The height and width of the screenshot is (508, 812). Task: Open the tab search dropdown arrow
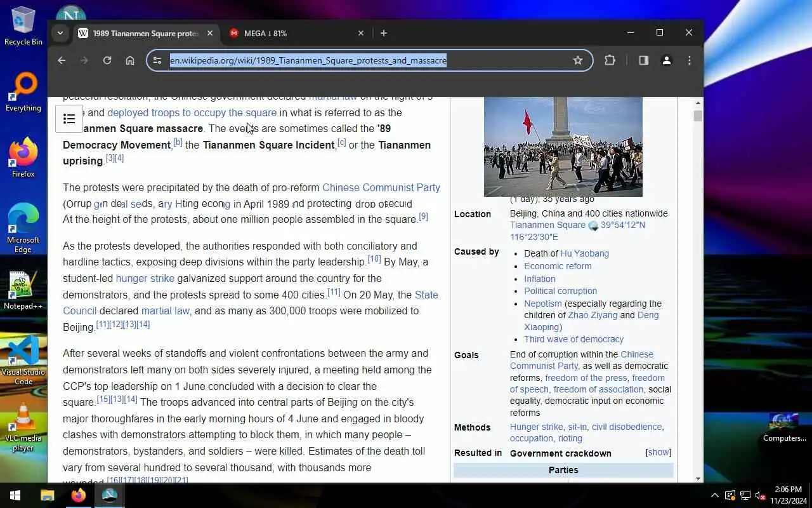60,33
